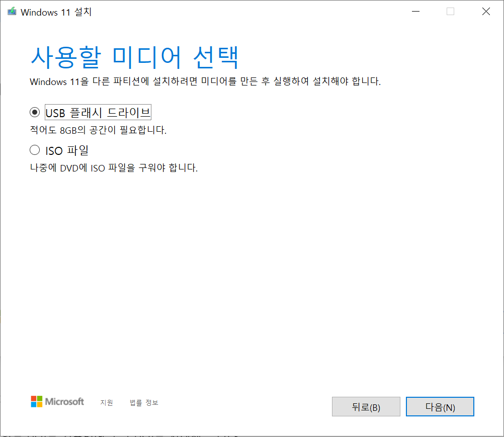Viewport: 504px width, 437px height.
Task: Click the USB 플래시 드라이브 label text
Action: [98, 113]
